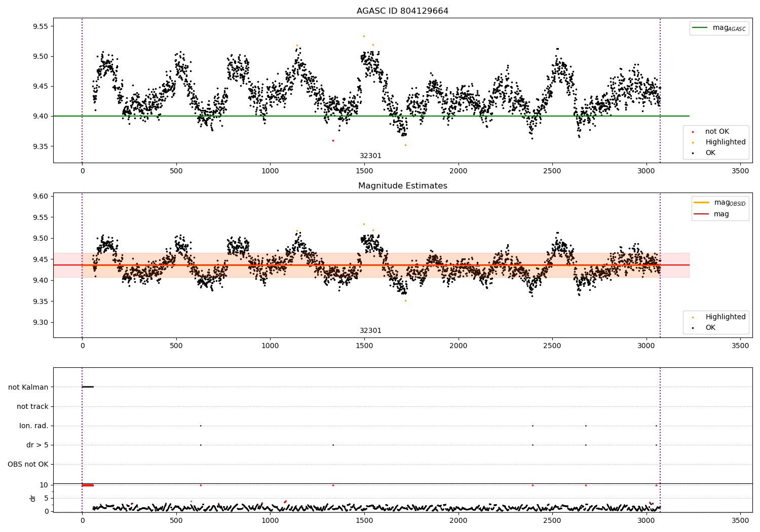Click the black 'OK' marker in top legend
The height and width of the screenshot is (532, 760).
point(693,153)
